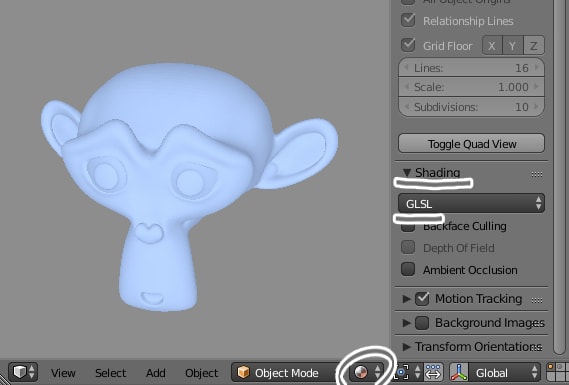Click the Subdivisions value field
The height and width of the screenshot is (385, 569).
471,107
